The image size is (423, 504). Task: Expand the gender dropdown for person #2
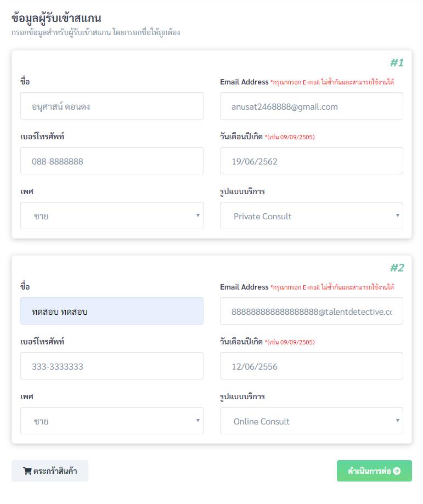click(x=111, y=421)
